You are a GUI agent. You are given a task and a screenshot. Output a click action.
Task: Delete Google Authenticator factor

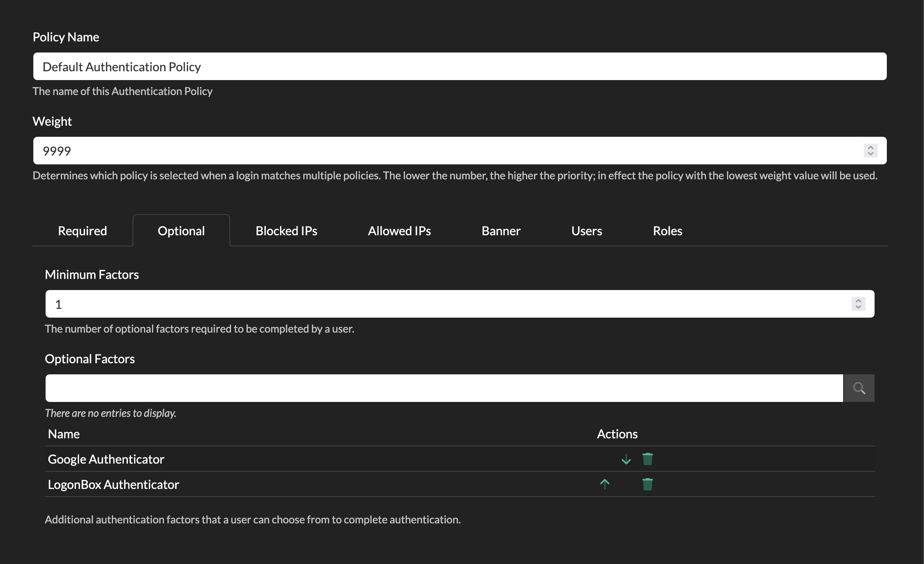[647, 459]
